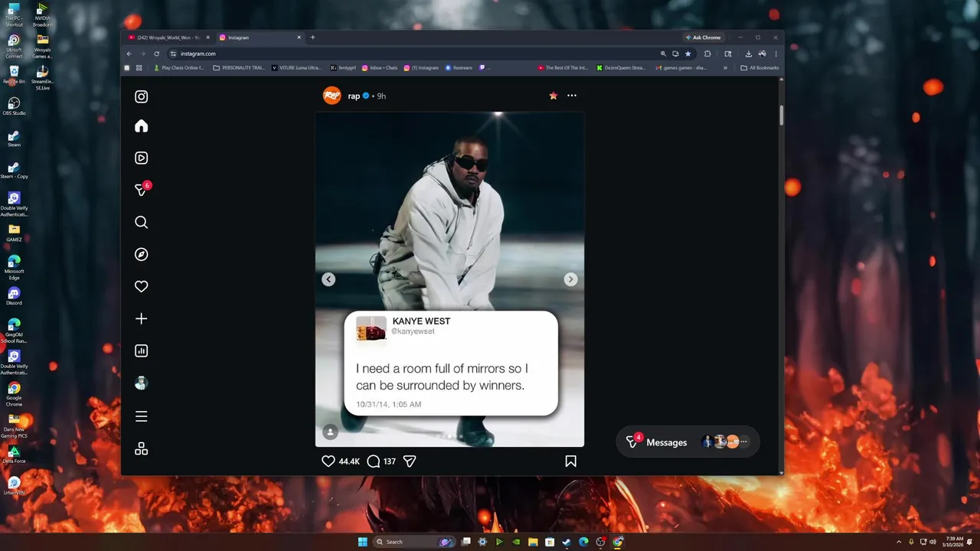Open the Also from Meta grid icon
Image resolution: width=980 pixels, height=551 pixels.
tap(142, 449)
